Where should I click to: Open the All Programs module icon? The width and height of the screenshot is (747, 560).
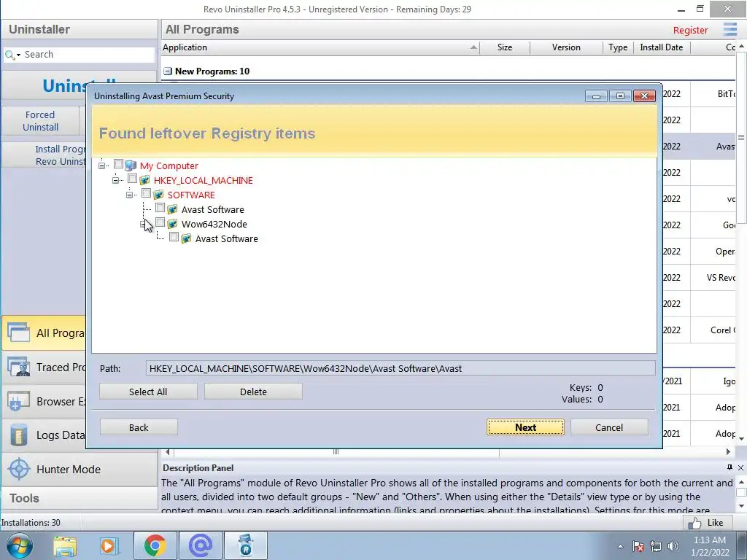18,332
